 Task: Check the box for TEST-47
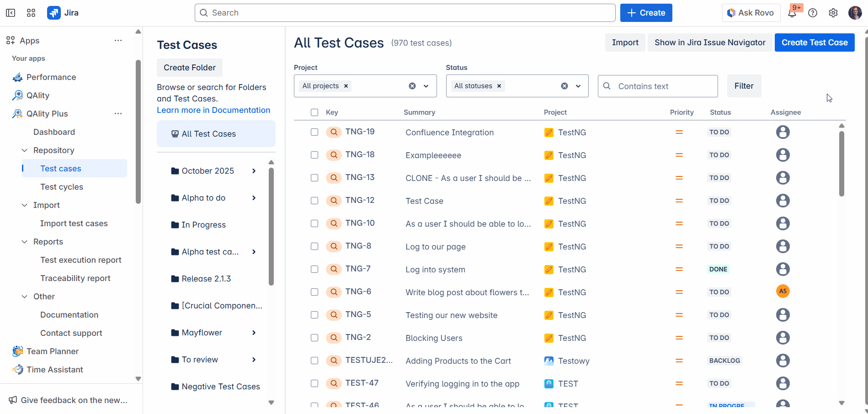tap(314, 383)
